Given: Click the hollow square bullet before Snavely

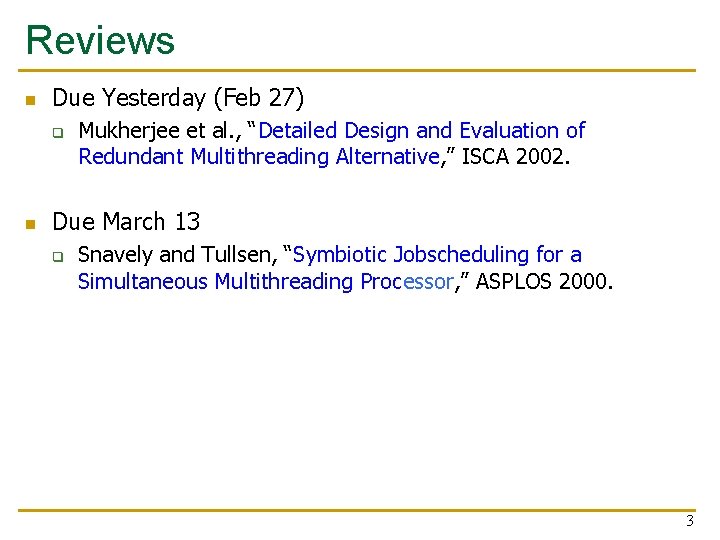Looking at the screenshot, I should (x=58, y=257).
